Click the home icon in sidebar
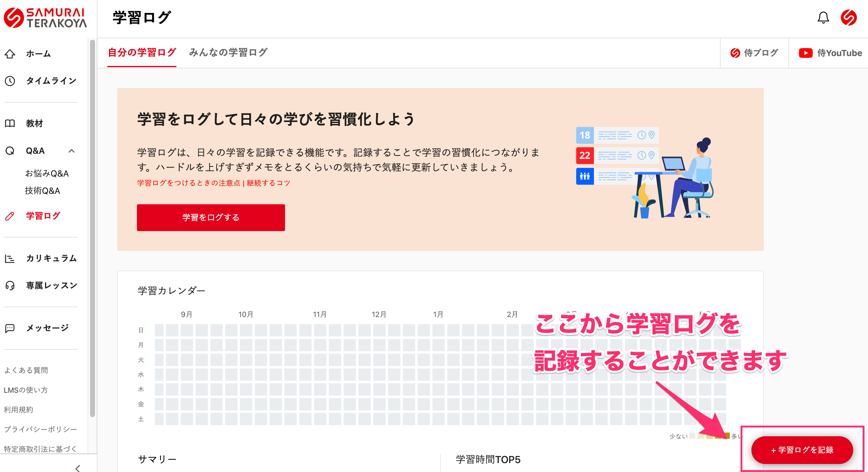The height and width of the screenshot is (472, 868). click(x=10, y=54)
